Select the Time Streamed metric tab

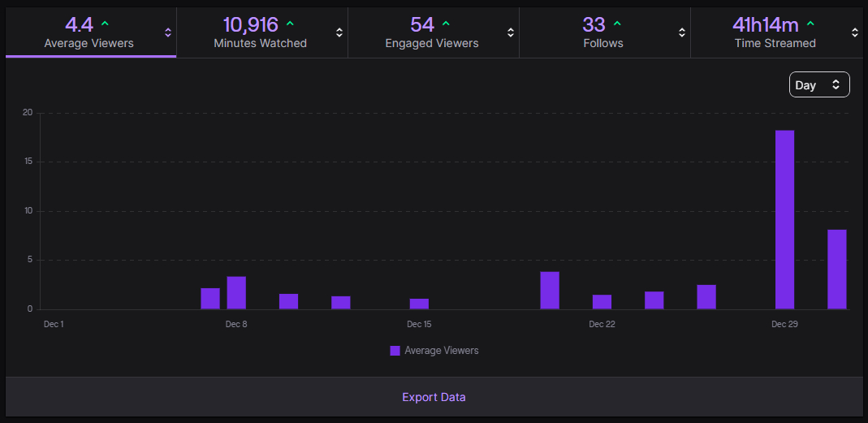pos(775,32)
